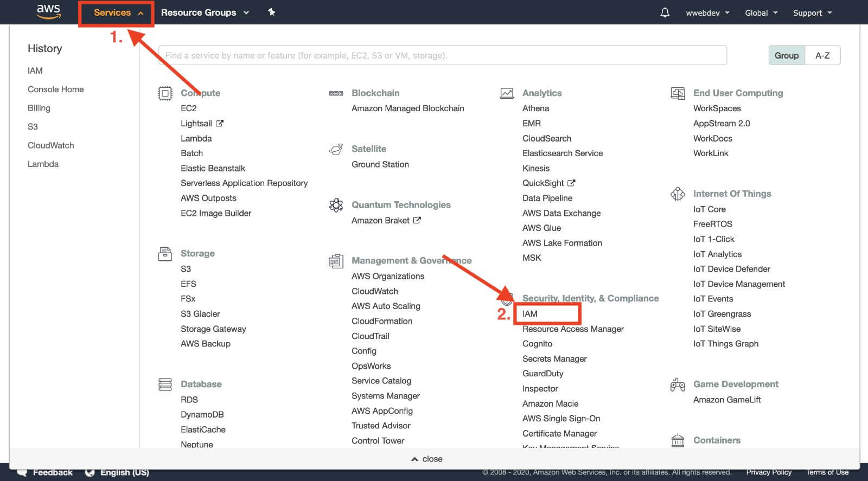Open S3 Glacier under Storage
868x481 pixels.
(200, 314)
